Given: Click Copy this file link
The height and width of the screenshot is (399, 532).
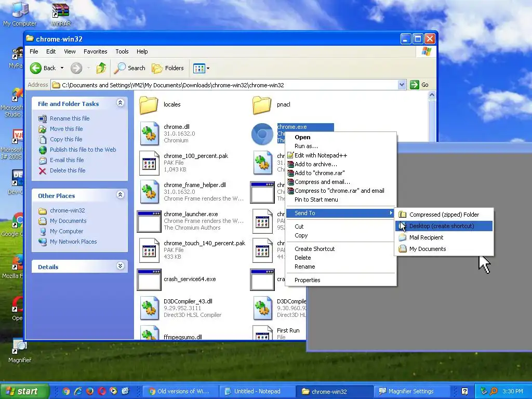Looking at the screenshot, I should pos(66,139).
